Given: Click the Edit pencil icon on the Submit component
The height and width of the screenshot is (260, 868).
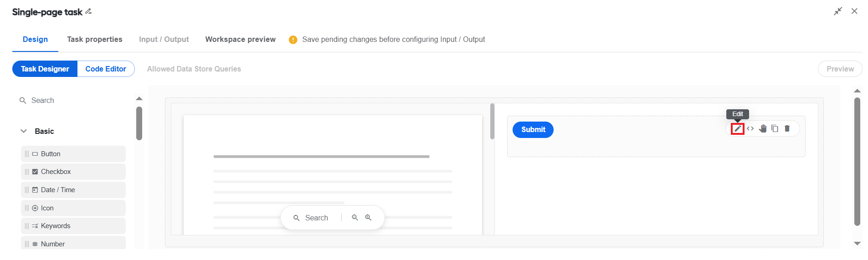Looking at the screenshot, I should coord(737,129).
